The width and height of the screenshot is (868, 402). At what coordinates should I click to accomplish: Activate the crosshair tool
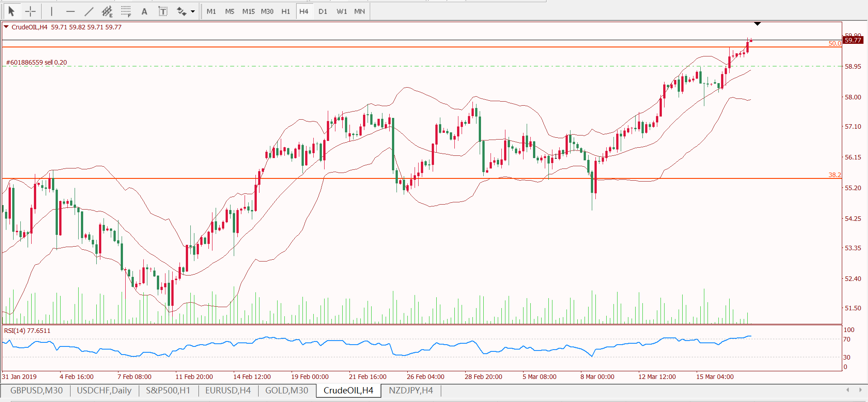click(x=30, y=11)
